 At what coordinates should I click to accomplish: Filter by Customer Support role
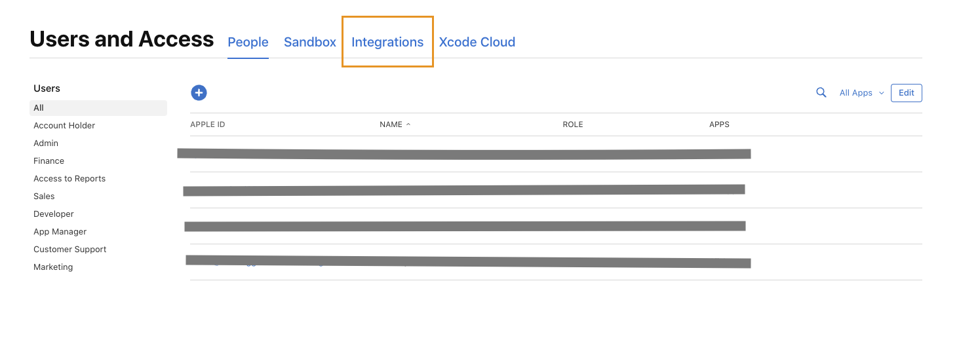70,250
